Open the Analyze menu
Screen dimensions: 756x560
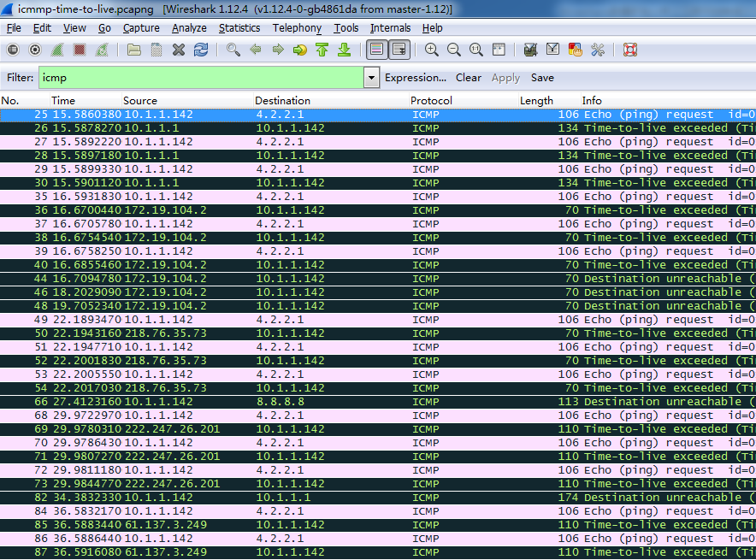[189, 28]
